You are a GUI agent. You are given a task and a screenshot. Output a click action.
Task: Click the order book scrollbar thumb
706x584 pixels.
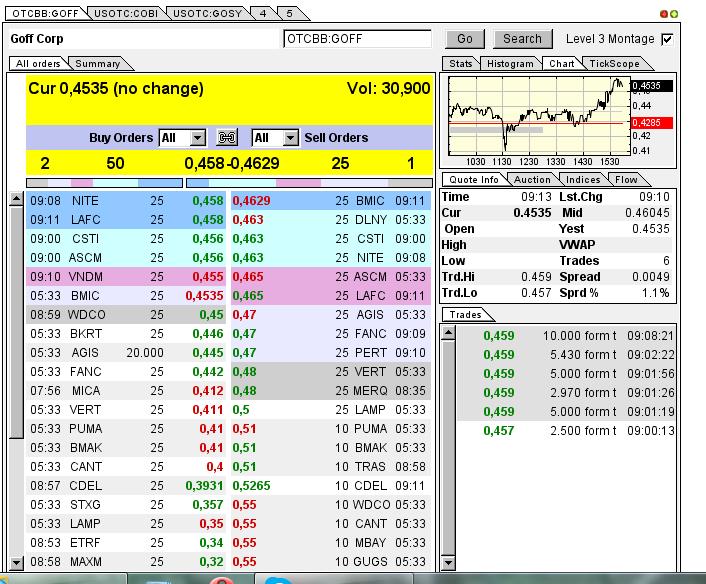click(16, 322)
